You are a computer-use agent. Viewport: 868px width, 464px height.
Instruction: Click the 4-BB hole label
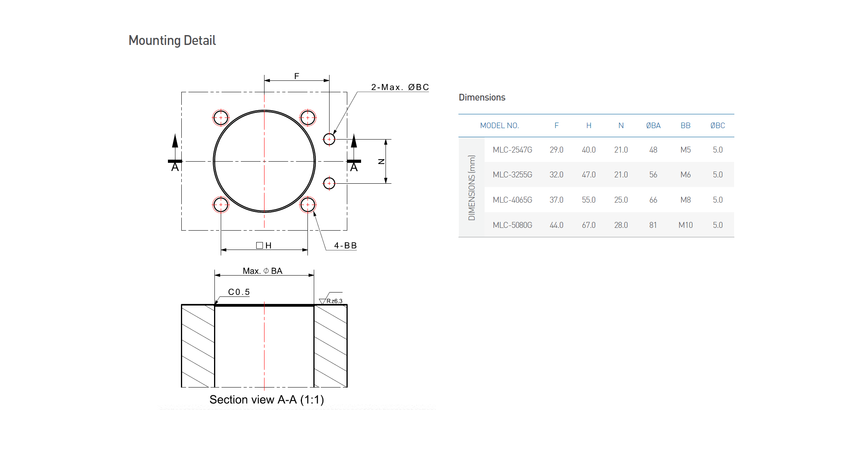[345, 246]
